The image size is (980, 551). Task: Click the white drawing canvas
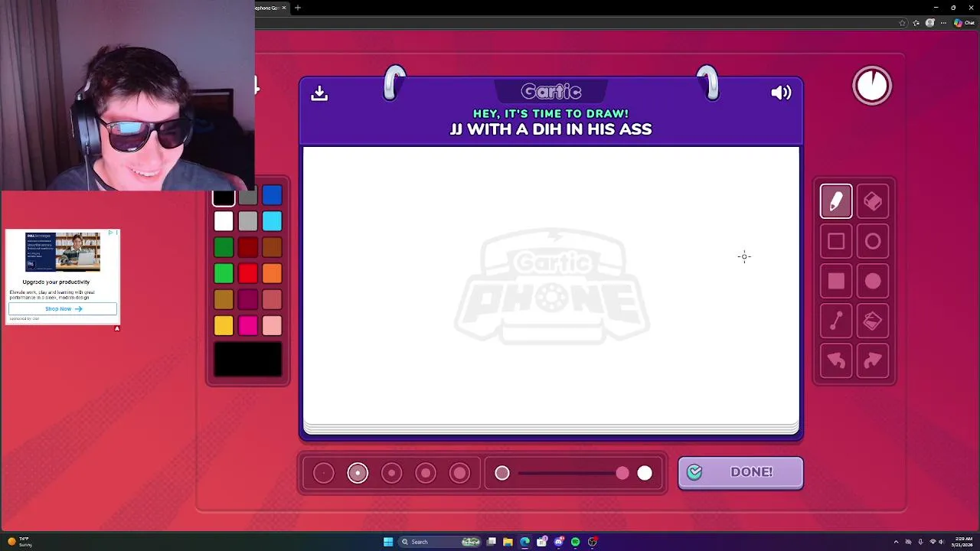pos(551,285)
